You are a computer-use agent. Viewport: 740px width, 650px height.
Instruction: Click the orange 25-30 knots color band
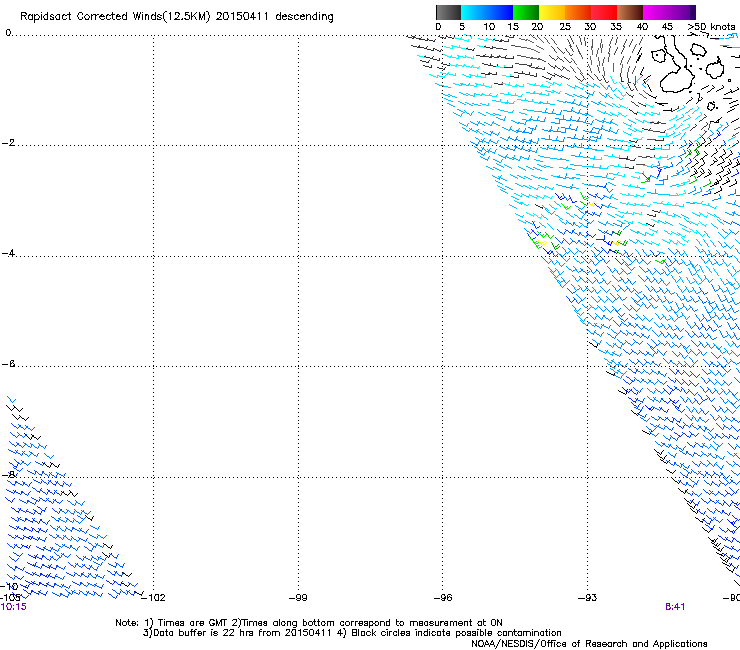[578, 12]
